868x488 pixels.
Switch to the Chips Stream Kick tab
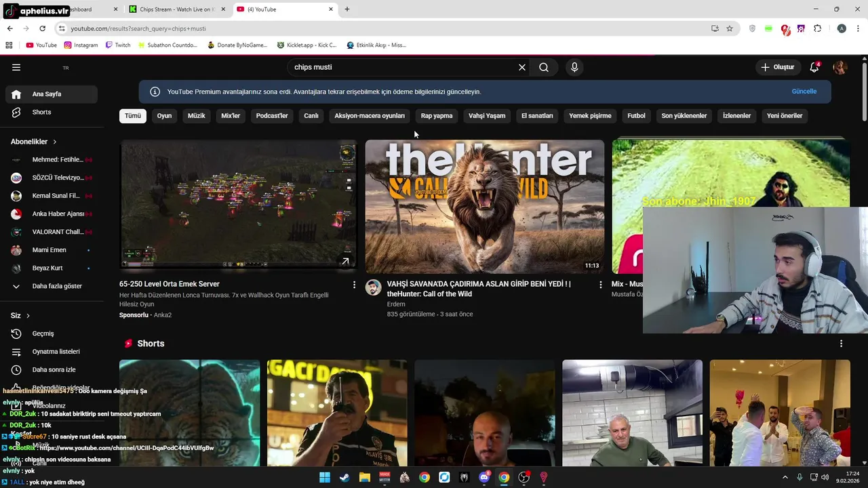coord(178,9)
